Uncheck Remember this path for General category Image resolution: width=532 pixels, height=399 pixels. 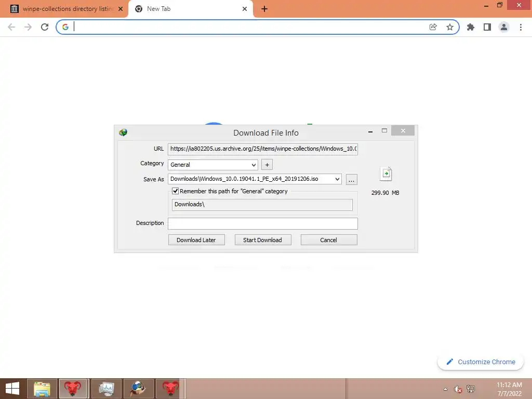(x=176, y=191)
